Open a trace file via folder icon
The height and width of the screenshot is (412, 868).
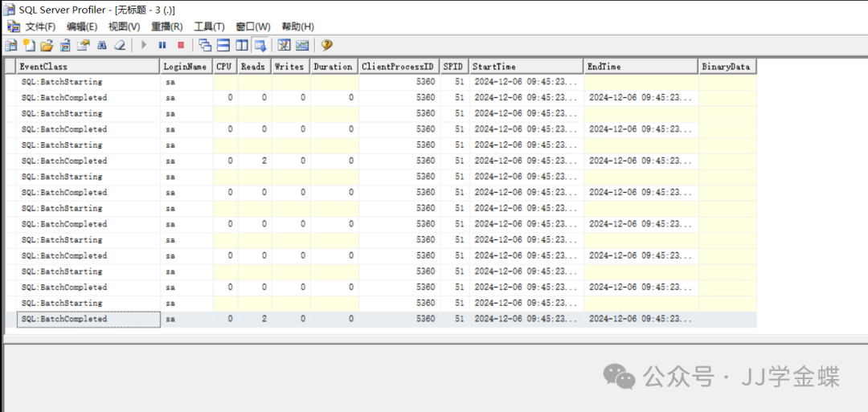[x=47, y=45]
